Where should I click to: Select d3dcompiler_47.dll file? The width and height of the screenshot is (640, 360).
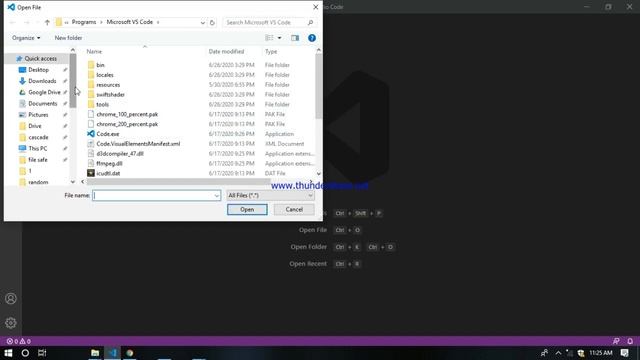tap(120, 153)
